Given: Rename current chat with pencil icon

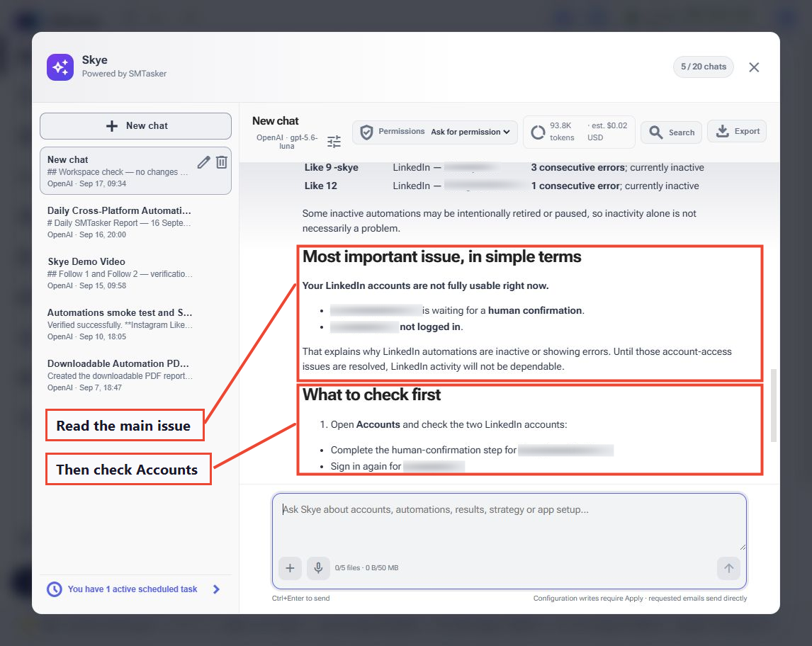Looking at the screenshot, I should coord(203,162).
